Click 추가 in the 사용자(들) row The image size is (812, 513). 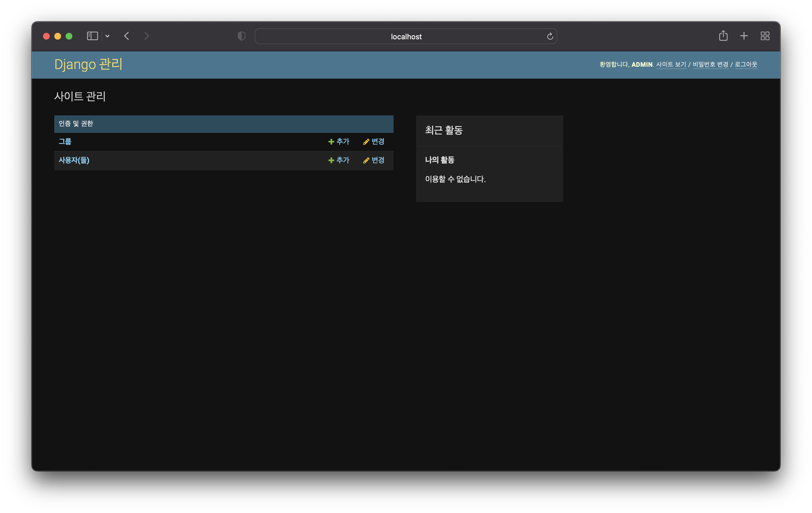(x=339, y=160)
